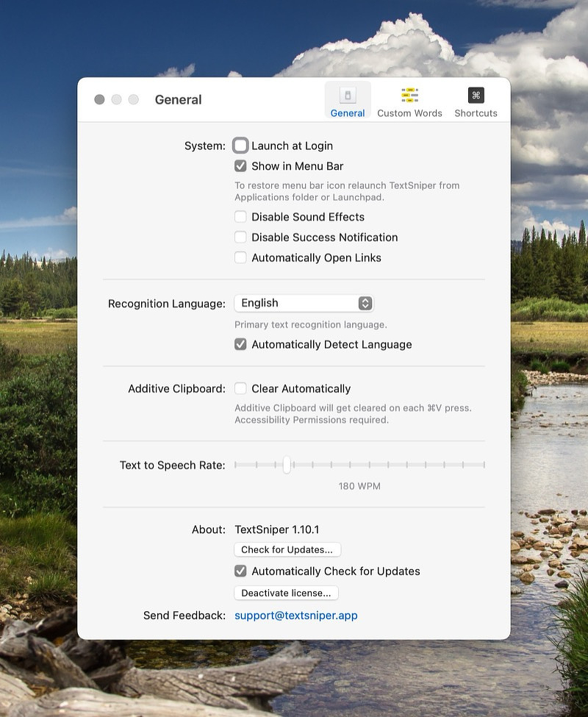Turn on Automatically Open Links
This screenshot has height=717, width=588.
tap(240, 257)
